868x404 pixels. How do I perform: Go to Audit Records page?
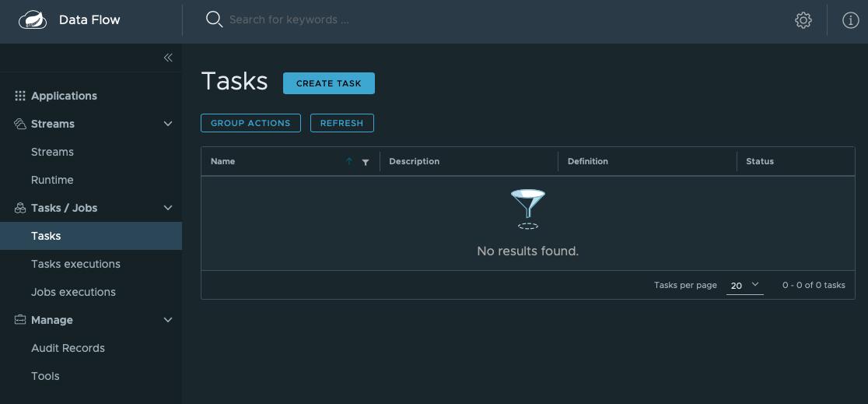pyautogui.click(x=68, y=348)
